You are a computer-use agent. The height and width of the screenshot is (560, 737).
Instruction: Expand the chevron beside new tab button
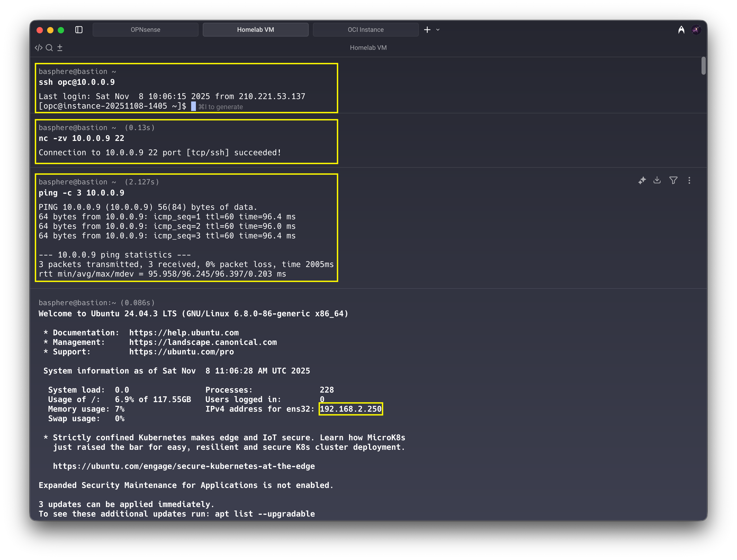[x=438, y=30]
